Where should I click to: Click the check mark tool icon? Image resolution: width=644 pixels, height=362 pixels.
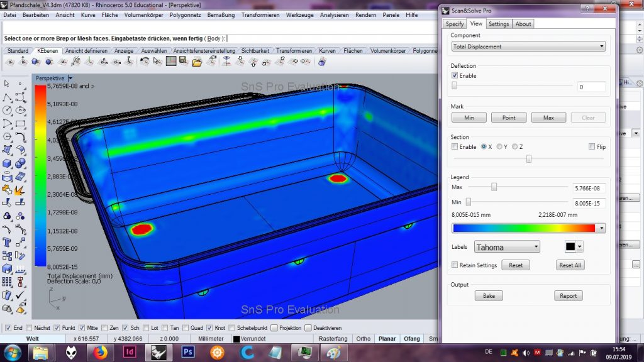click(20, 295)
